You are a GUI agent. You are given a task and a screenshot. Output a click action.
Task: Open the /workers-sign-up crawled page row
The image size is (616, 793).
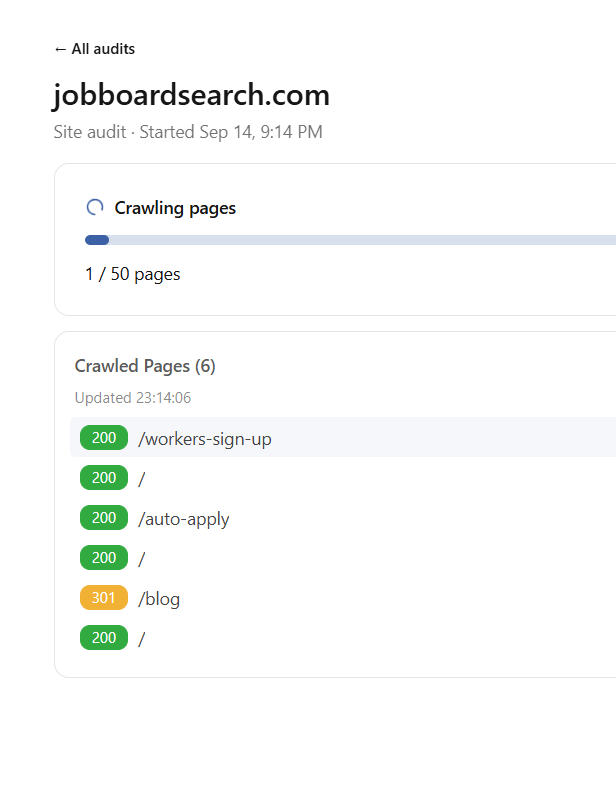coord(343,437)
